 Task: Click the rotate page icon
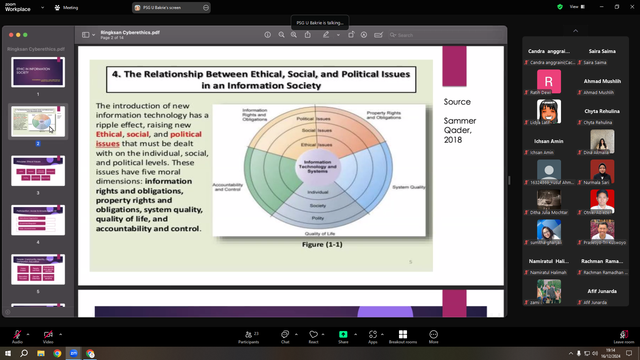click(351, 35)
